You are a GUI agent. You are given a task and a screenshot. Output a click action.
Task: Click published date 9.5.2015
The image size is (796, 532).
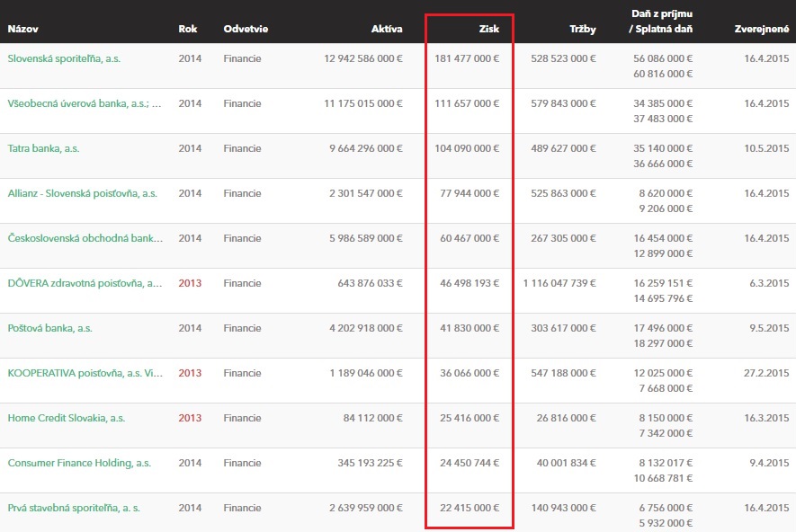769,328
